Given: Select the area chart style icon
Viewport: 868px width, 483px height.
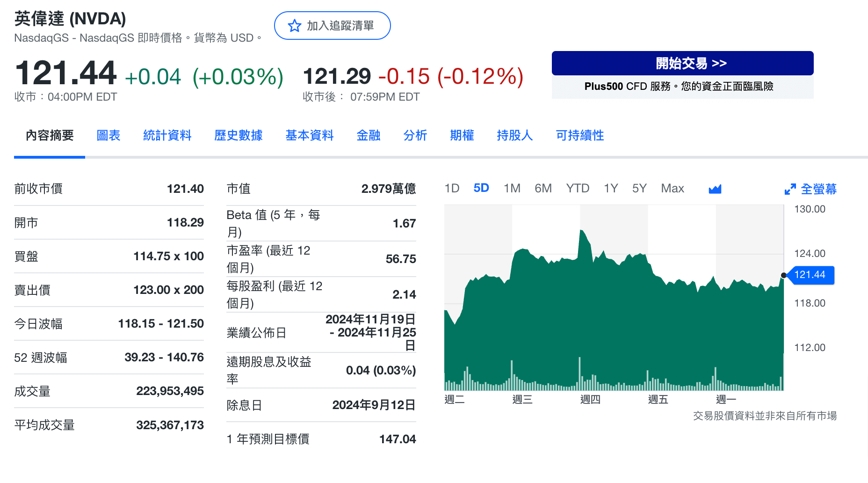Looking at the screenshot, I should 715,188.
